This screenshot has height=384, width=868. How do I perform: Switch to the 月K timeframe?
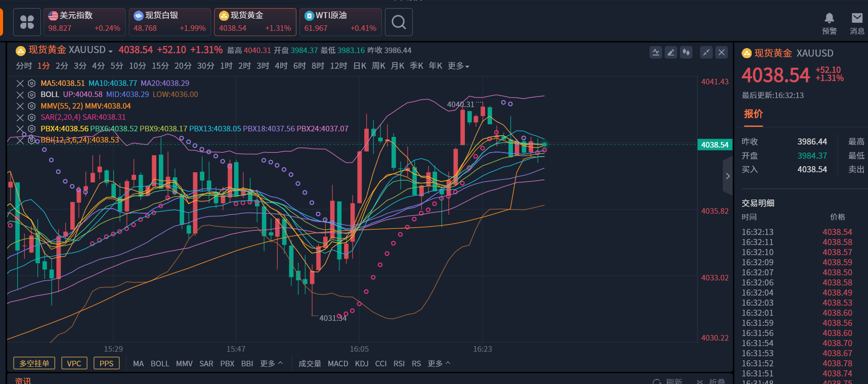pos(398,66)
